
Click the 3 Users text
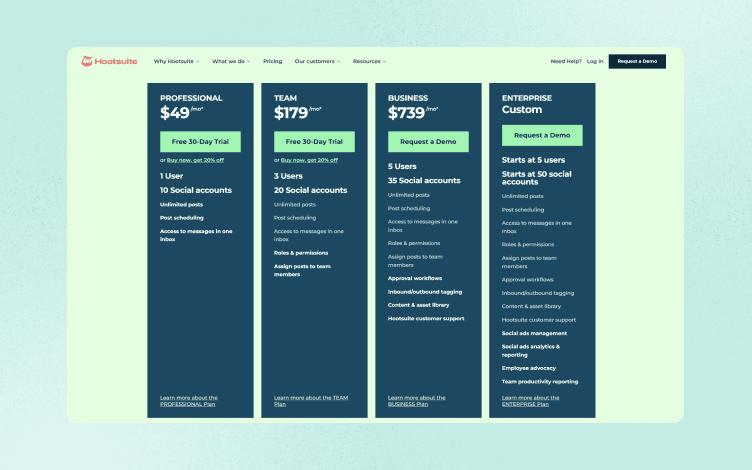coord(288,176)
